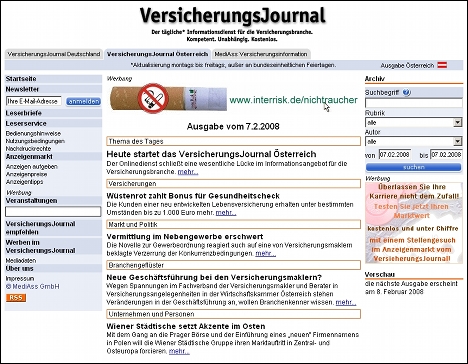Open the Autor dropdown
This screenshot has width=468, height=364.
point(414,141)
